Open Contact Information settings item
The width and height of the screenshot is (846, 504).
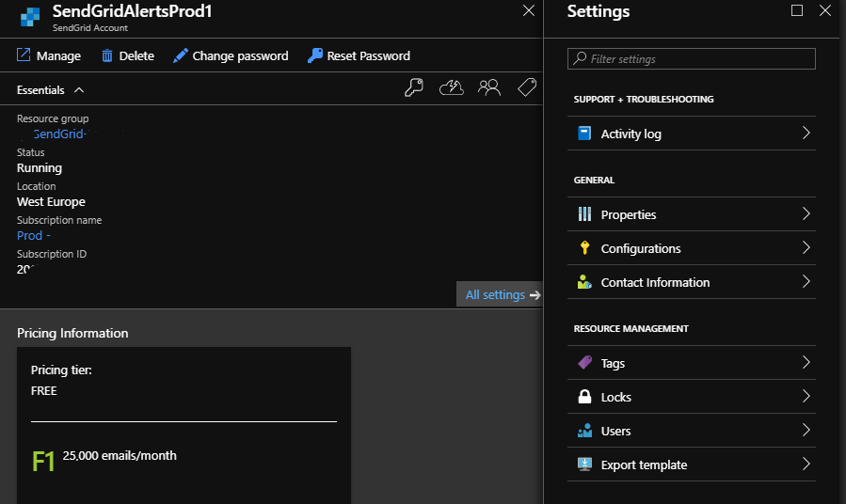coord(692,282)
